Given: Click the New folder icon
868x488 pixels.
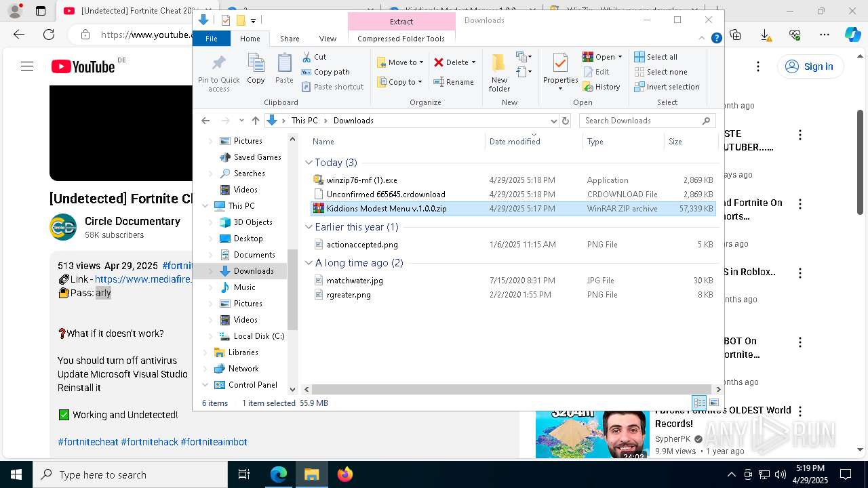Looking at the screenshot, I should point(499,73).
